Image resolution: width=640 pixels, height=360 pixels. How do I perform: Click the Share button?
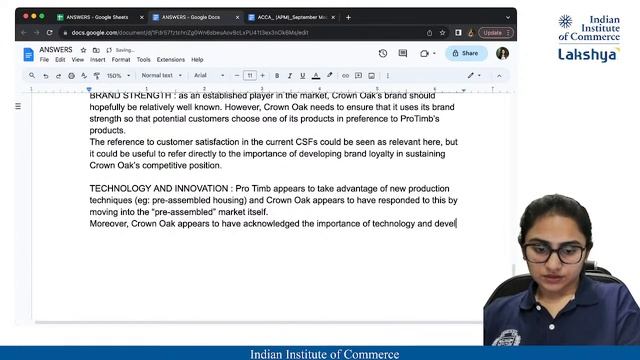tap(466, 53)
